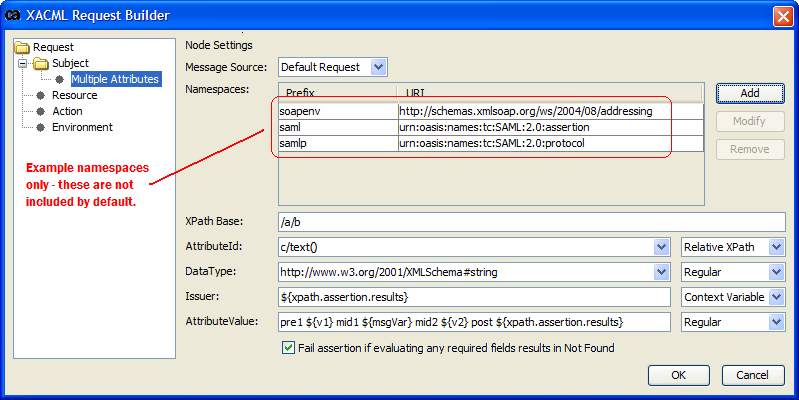Click the Subject folder icon
799x400 pixels.
pyautogui.click(x=41, y=63)
